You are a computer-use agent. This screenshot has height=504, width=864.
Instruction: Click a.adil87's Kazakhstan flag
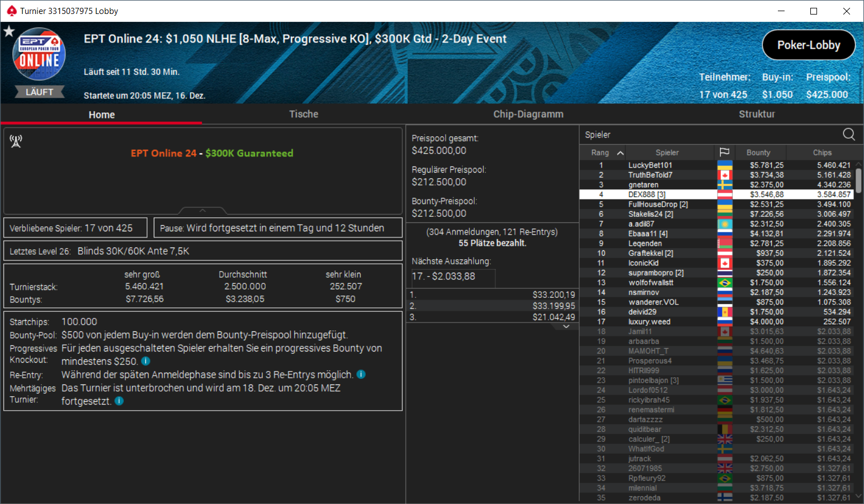tap(725, 224)
